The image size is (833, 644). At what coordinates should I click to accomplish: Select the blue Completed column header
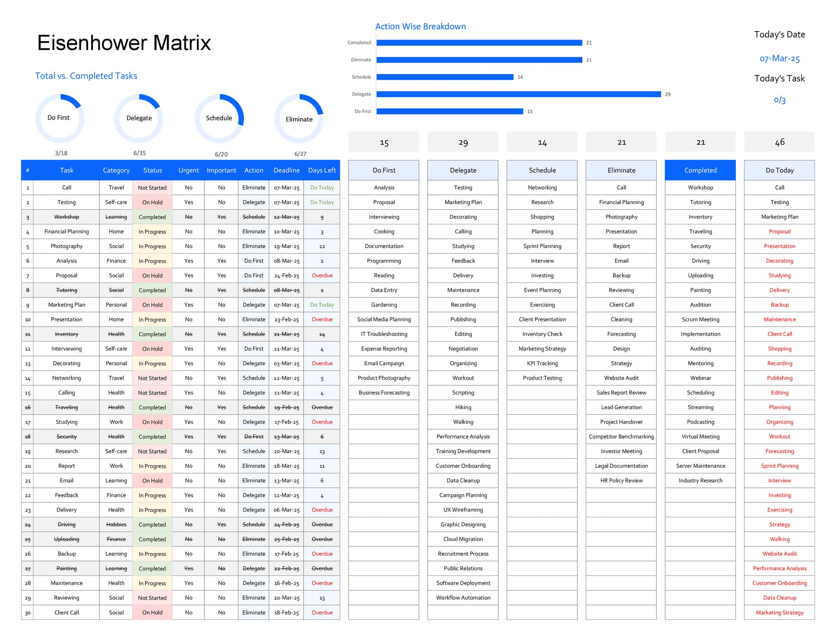click(x=700, y=170)
